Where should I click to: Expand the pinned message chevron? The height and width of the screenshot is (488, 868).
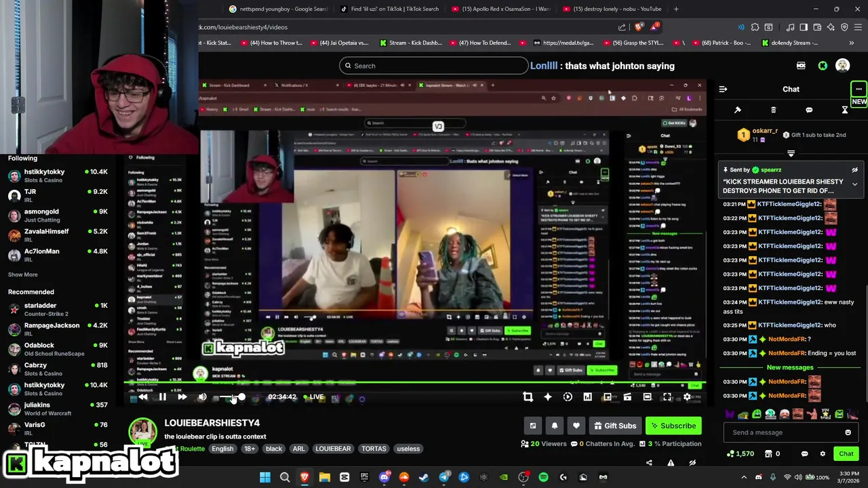(854, 184)
